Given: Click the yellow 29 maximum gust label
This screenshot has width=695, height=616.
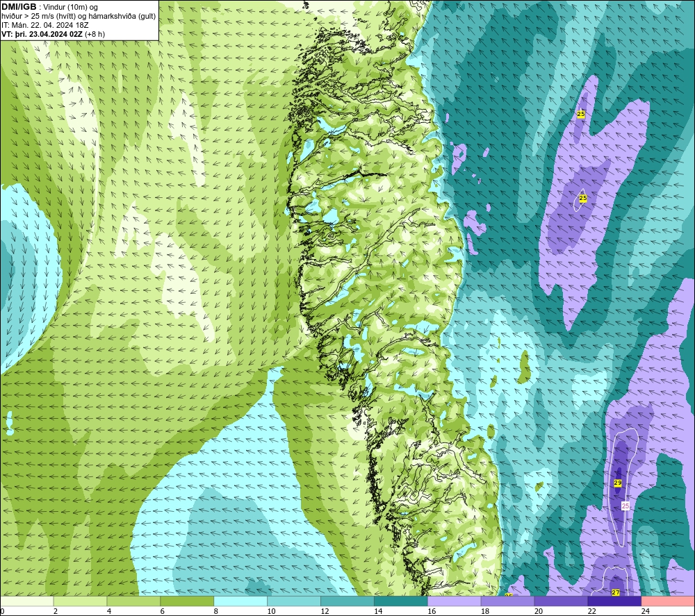Looking at the screenshot, I should pyautogui.click(x=617, y=483).
